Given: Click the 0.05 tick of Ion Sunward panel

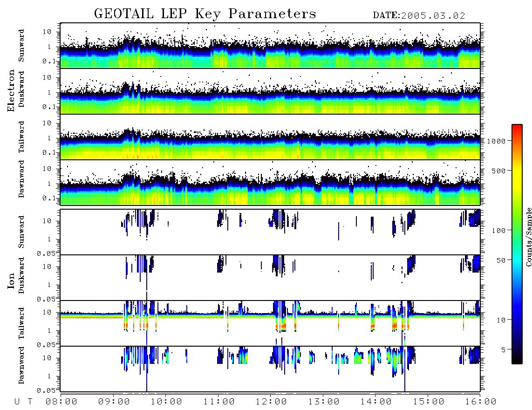Looking at the screenshot, I should coord(46,253).
